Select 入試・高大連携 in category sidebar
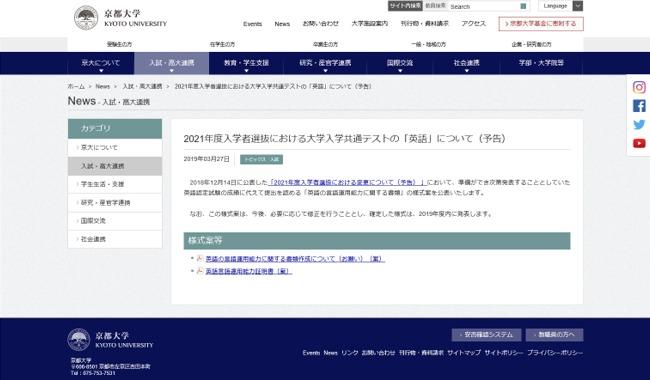 [x=115, y=166]
